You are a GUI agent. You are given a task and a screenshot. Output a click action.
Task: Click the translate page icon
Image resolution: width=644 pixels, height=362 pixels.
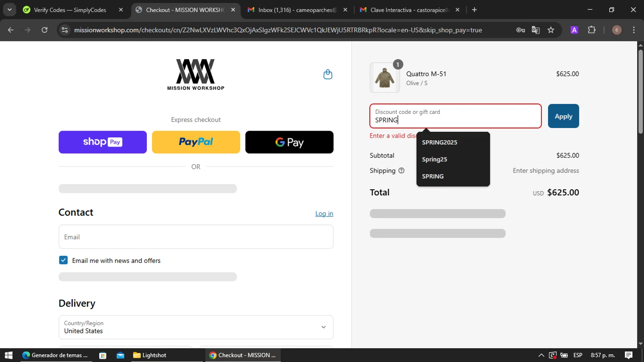tap(535, 30)
